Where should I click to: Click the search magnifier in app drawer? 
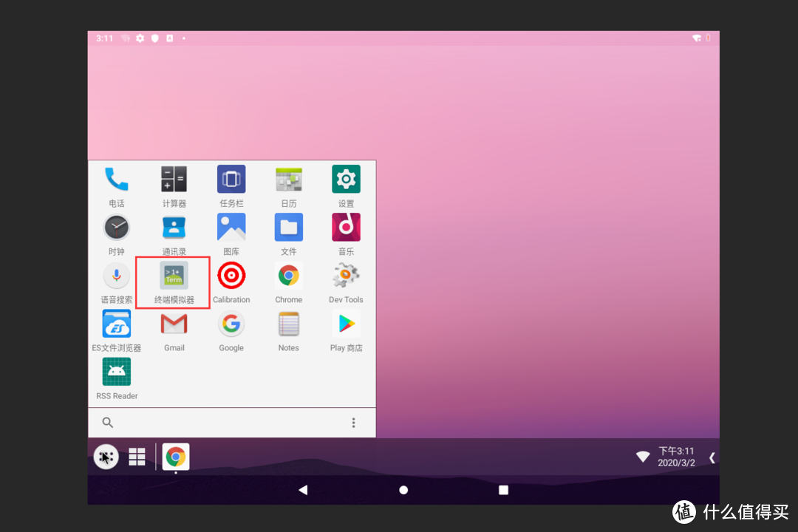tap(107, 423)
